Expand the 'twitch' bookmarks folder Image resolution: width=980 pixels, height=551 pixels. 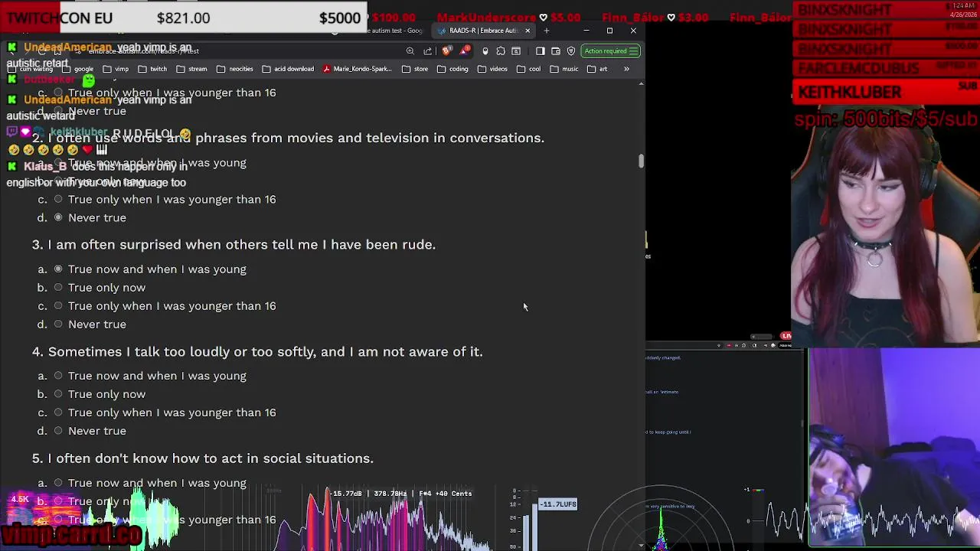click(152, 69)
